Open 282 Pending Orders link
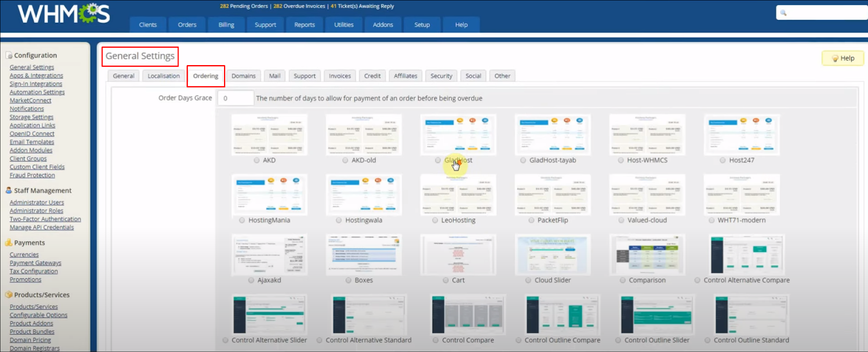 [x=244, y=7]
